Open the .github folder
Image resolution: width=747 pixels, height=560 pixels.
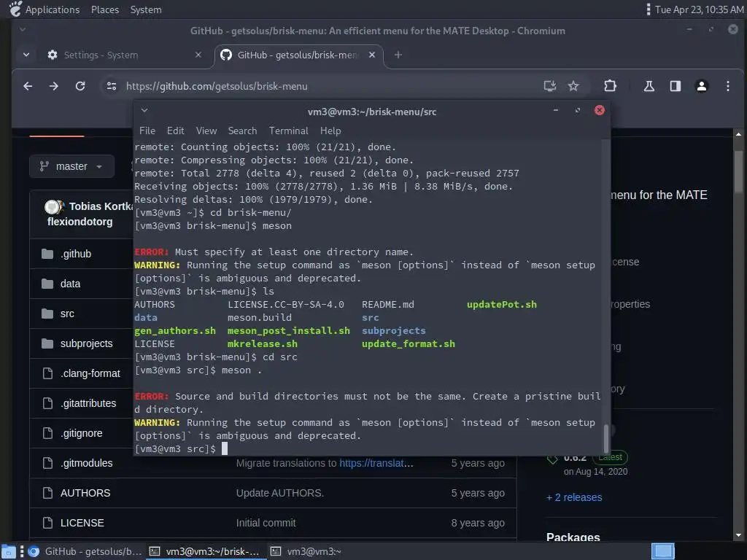tap(76, 254)
